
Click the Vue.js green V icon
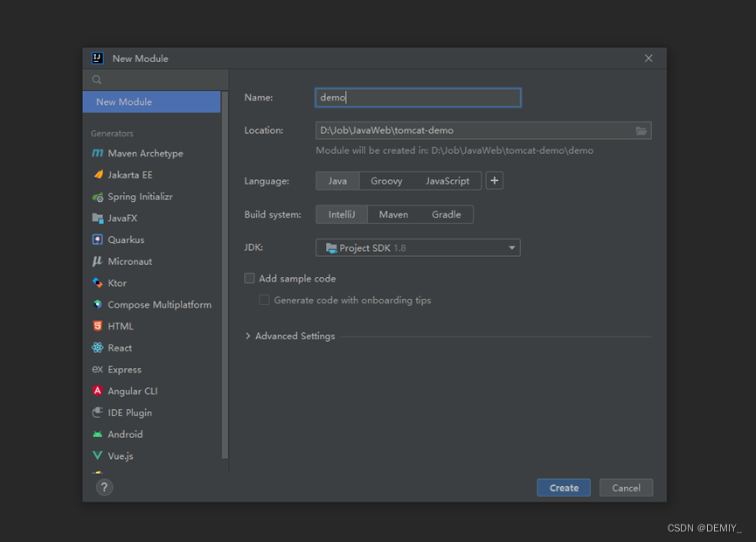tap(97, 455)
